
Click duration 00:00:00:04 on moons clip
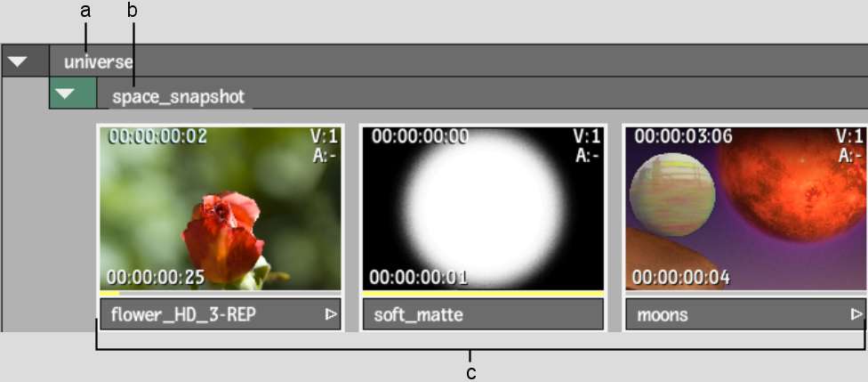(x=681, y=277)
